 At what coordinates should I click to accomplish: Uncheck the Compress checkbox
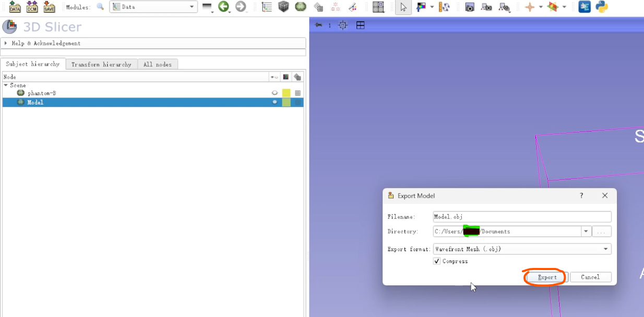(x=437, y=261)
